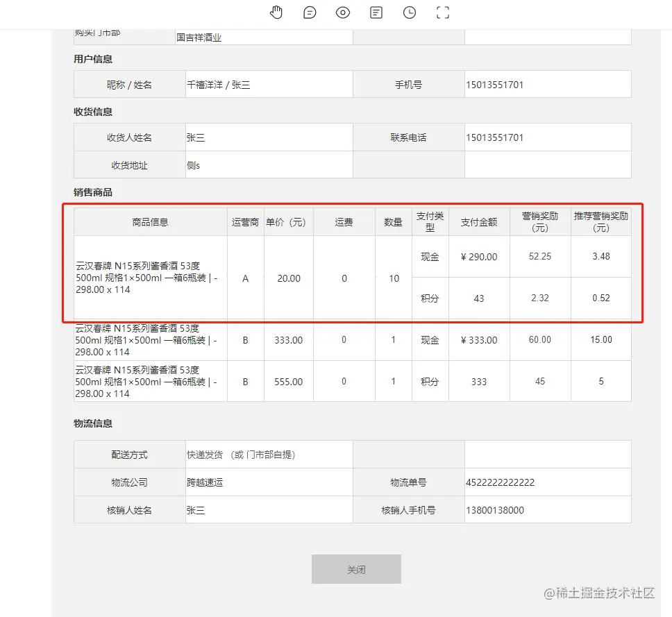Click marketing reward 2.32
Image resolution: width=672 pixels, height=617 pixels.
(x=540, y=298)
